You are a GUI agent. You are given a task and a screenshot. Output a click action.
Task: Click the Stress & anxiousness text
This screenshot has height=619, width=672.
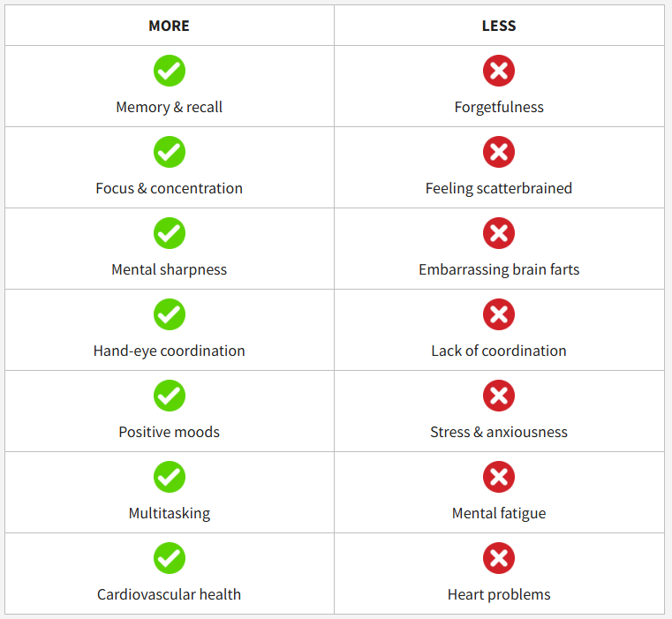coord(499,432)
